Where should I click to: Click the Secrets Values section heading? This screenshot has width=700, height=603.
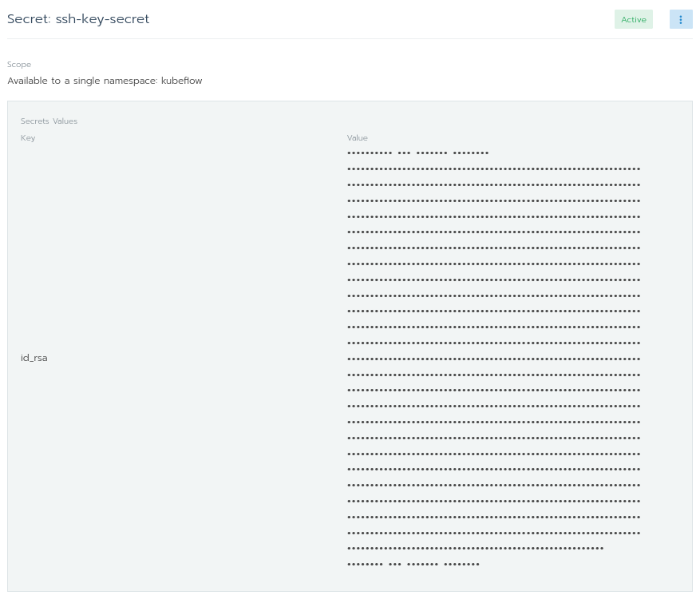click(x=49, y=121)
